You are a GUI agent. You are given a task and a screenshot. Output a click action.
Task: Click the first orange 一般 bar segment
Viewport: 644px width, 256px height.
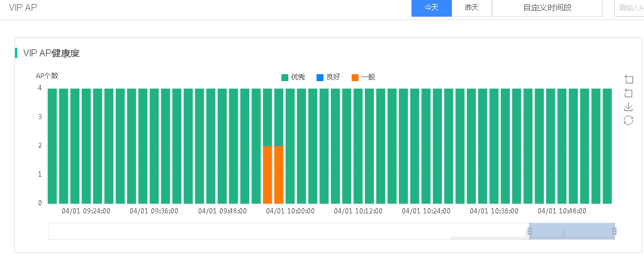point(268,174)
